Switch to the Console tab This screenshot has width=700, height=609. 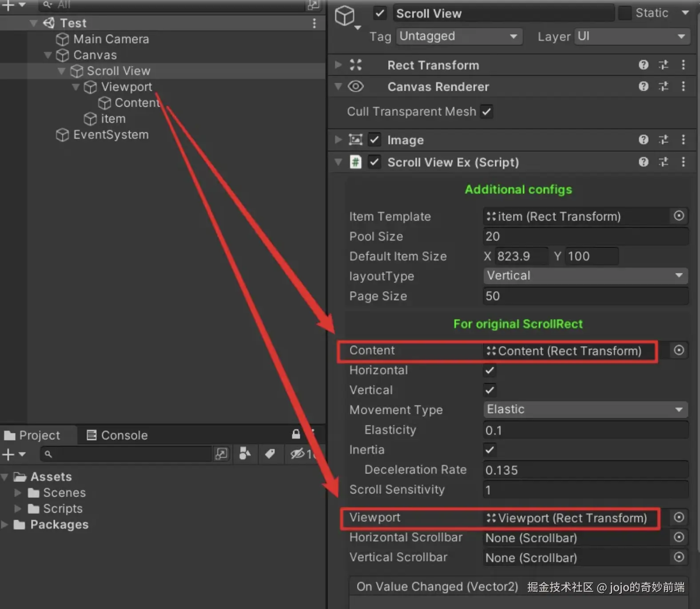tap(117, 435)
